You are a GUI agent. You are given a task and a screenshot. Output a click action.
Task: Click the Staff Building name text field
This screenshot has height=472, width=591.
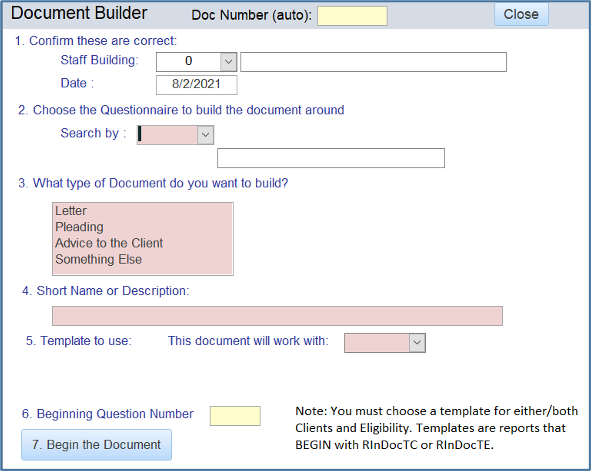[373, 62]
